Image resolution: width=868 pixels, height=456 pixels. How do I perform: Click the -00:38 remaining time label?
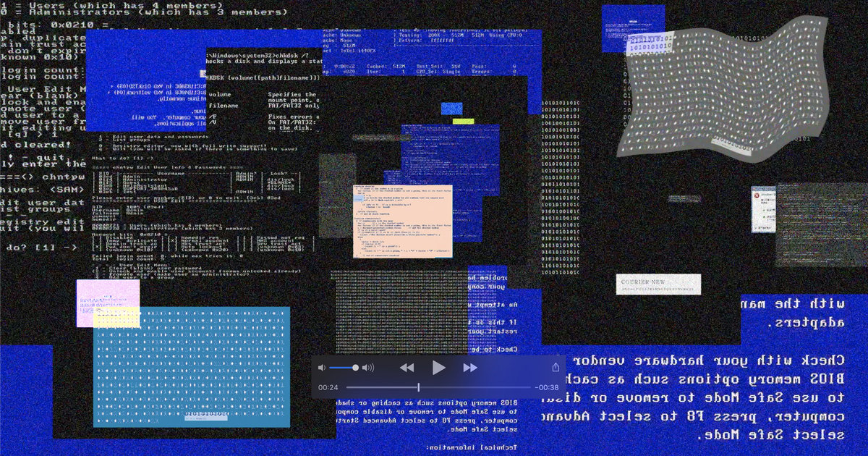[x=546, y=388]
